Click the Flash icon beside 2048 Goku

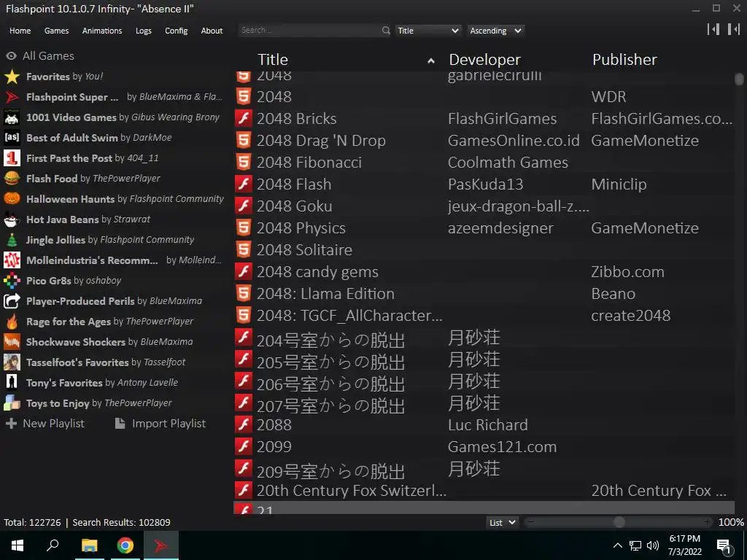[x=244, y=206]
